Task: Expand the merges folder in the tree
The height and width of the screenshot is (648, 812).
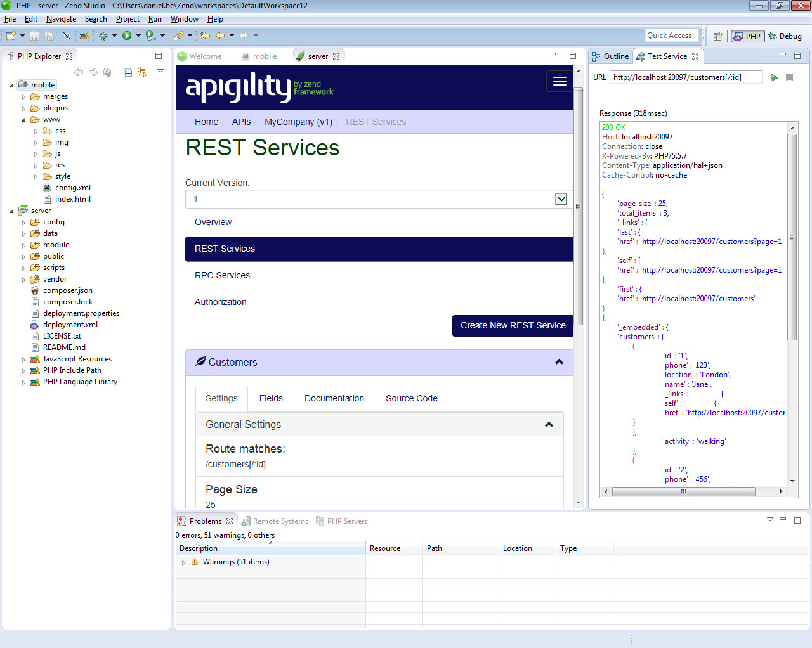Action: (24, 97)
